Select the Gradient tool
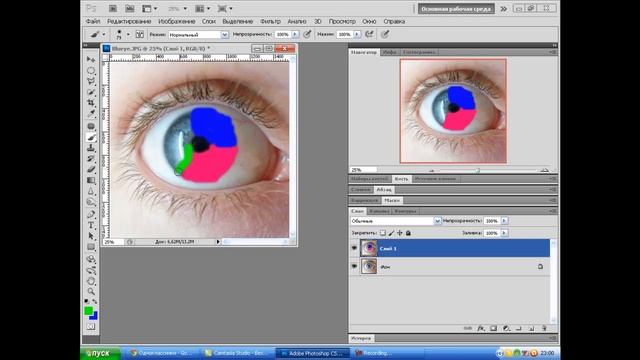The height and width of the screenshot is (360, 640). (91, 180)
